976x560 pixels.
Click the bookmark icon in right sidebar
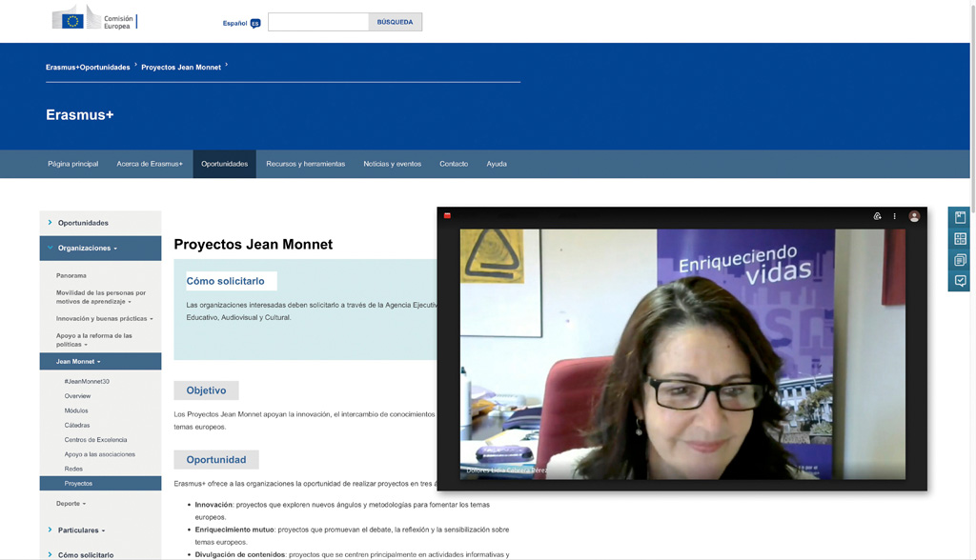point(960,217)
